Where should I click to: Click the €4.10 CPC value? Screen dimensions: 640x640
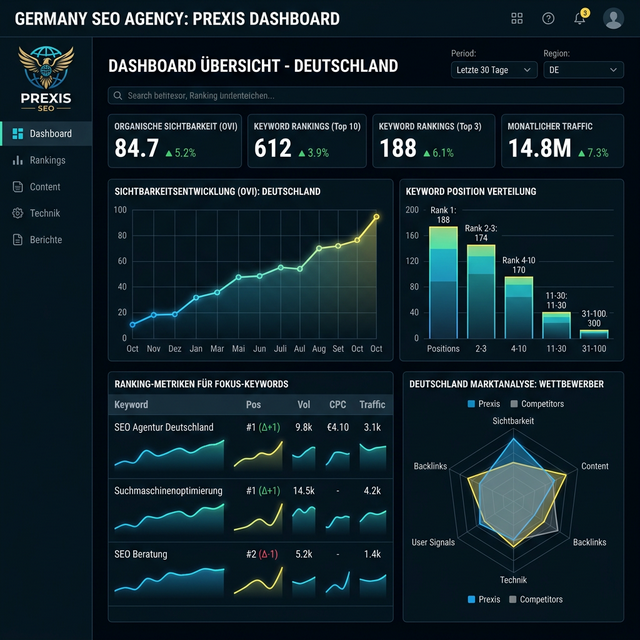(x=338, y=427)
